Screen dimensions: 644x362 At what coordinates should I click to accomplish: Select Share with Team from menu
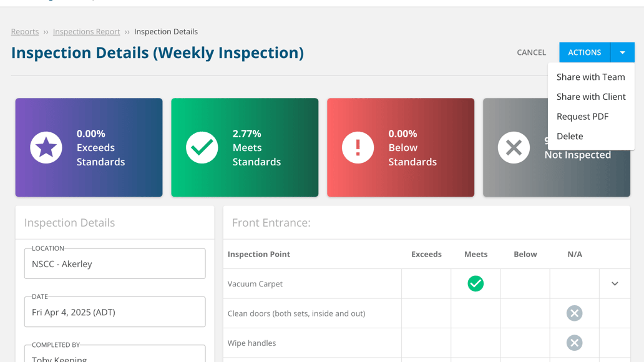(590, 77)
